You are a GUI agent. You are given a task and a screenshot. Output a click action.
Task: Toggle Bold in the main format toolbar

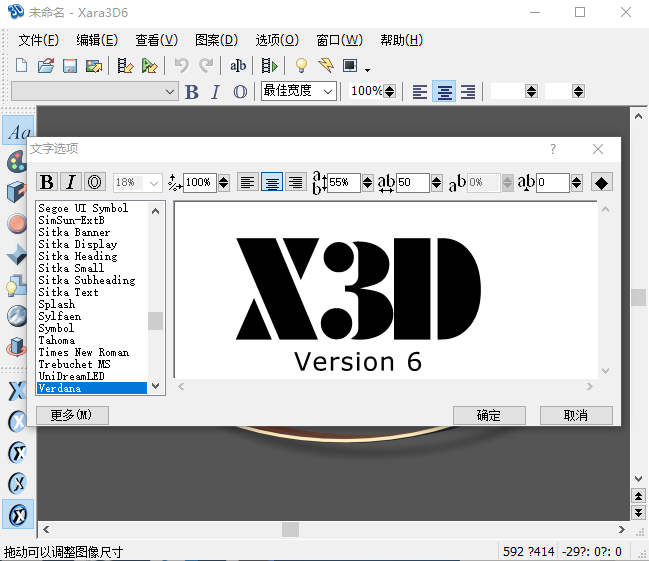(x=191, y=92)
